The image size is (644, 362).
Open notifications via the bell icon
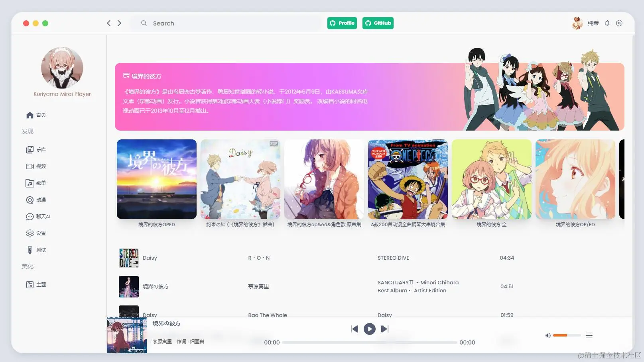(607, 23)
